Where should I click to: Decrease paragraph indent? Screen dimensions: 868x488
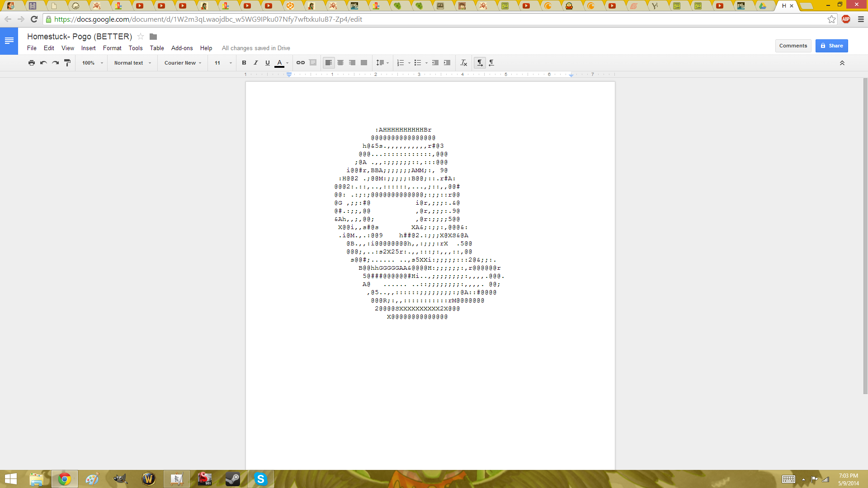435,63
